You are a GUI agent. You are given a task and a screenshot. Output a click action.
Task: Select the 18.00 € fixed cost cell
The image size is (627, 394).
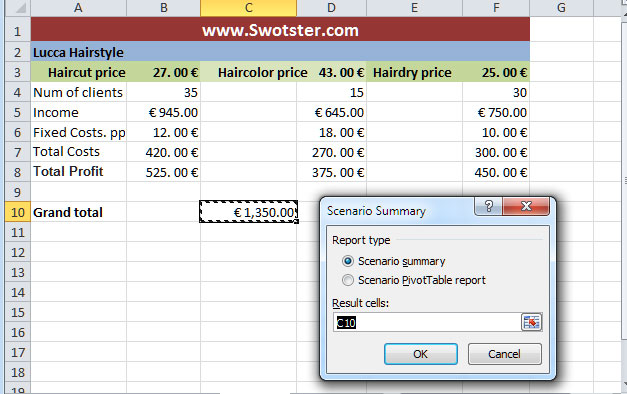coord(331,132)
